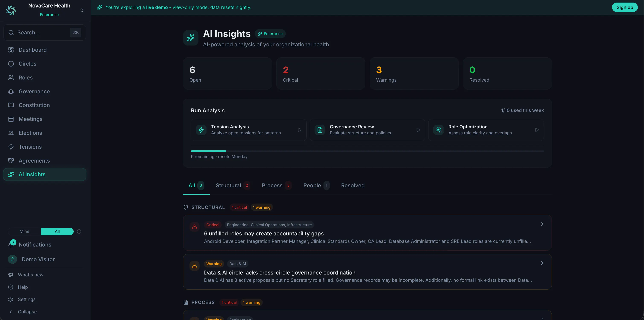644x320 pixels.
Task: Go to Circles in the sidebar
Action: pyautogui.click(x=45, y=64)
